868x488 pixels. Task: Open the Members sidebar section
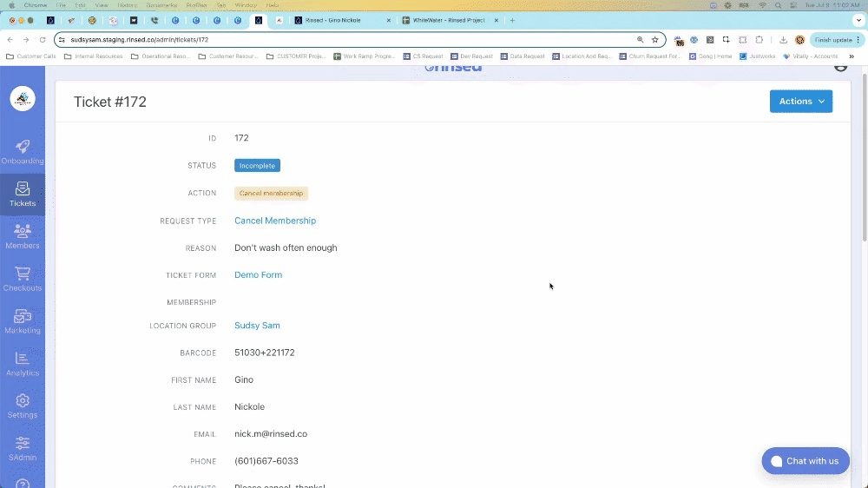23,236
